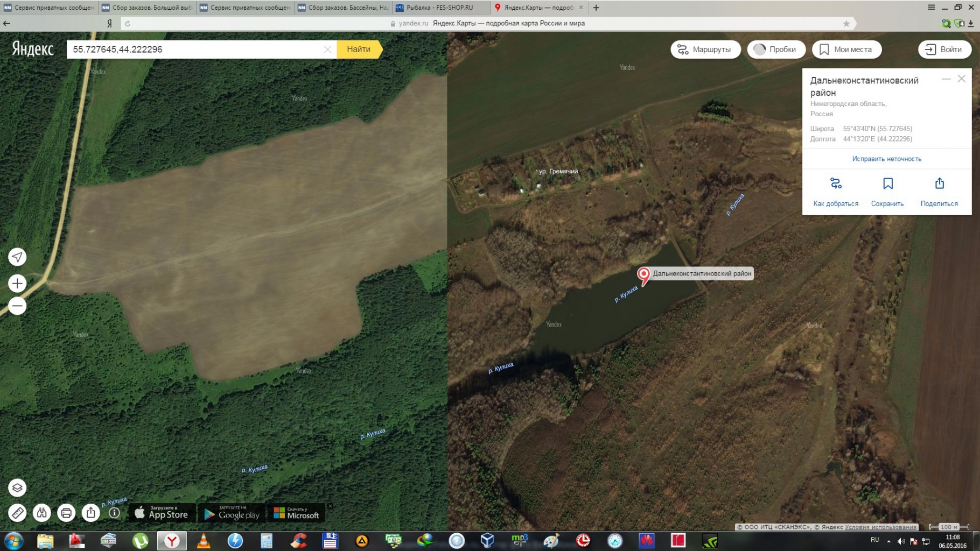Screen dimensions: 980x551
Task: Open File Explorer from taskbar
Action: tap(45, 541)
